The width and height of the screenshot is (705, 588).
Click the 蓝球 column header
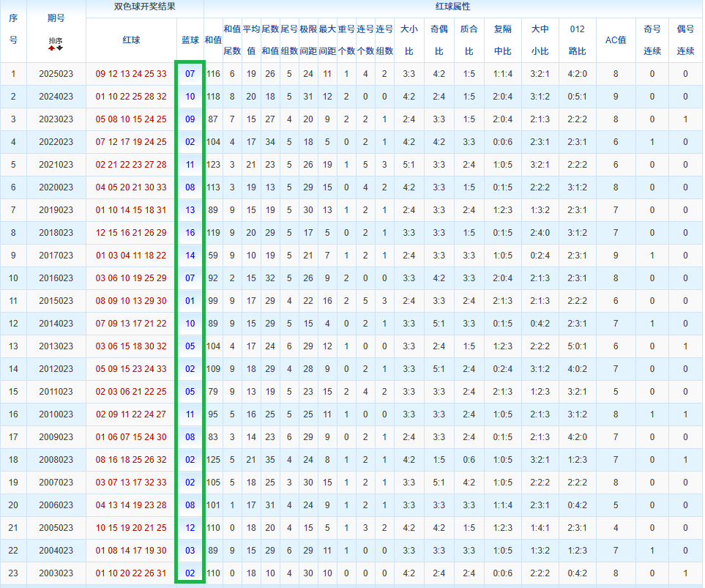point(190,40)
